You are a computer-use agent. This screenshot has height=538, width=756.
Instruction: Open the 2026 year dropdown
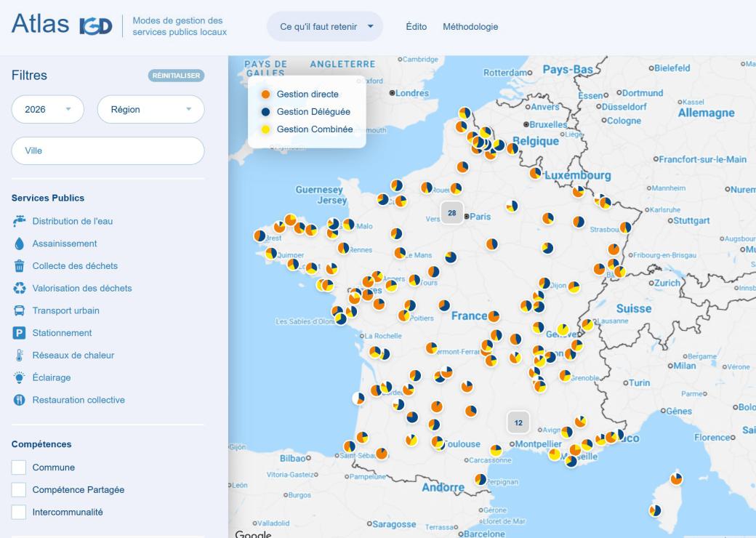point(48,110)
